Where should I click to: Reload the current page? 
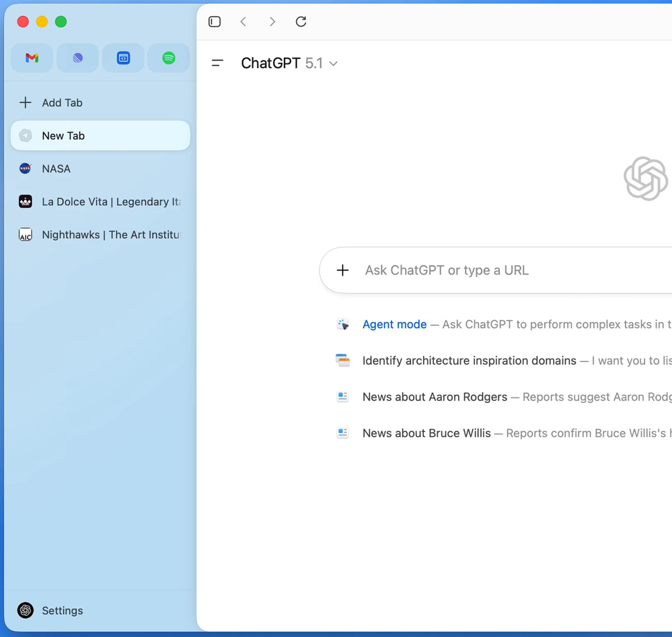(x=301, y=22)
